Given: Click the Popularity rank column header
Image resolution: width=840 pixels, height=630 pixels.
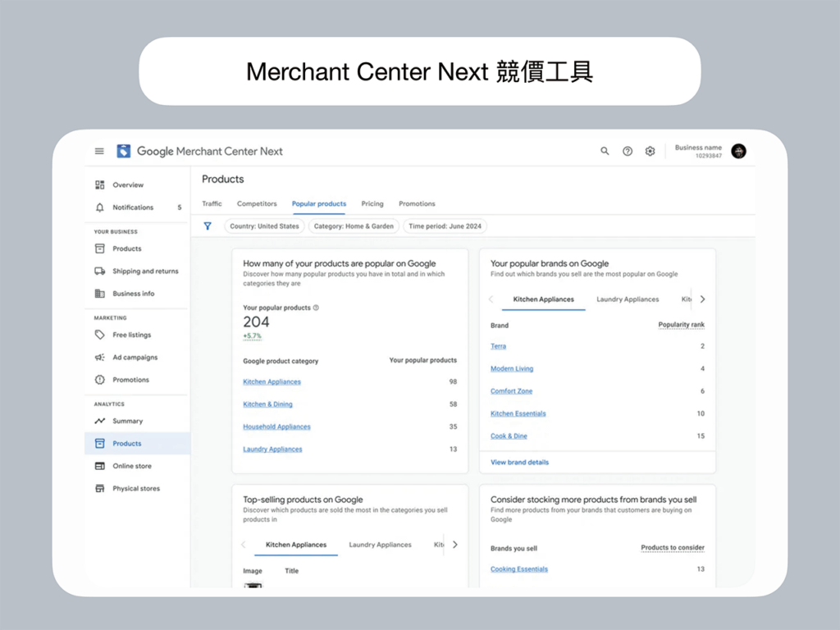Looking at the screenshot, I should 682,325.
